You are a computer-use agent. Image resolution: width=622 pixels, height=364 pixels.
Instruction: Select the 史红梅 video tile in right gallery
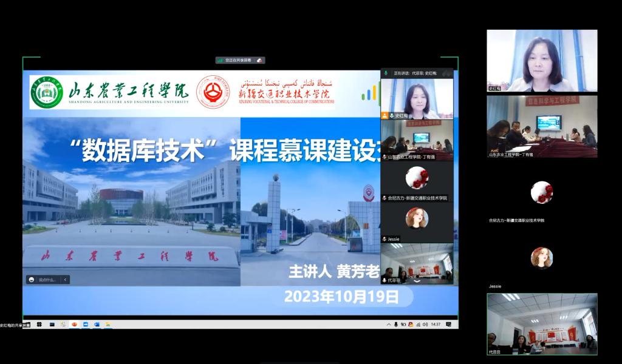pos(541,60)
